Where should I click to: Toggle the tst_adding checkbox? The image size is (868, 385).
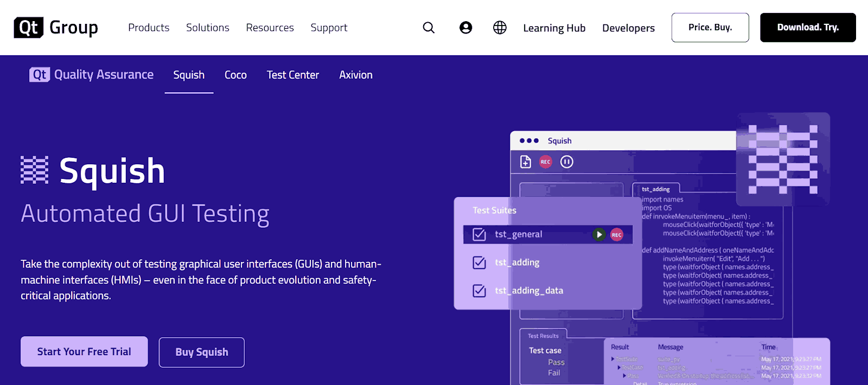click(479, 262)
